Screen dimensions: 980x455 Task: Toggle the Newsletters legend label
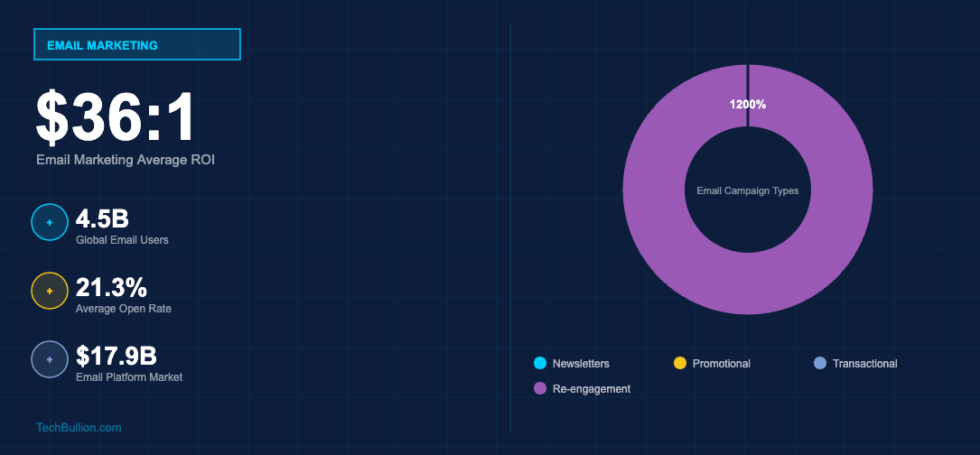tap(581, 364)
